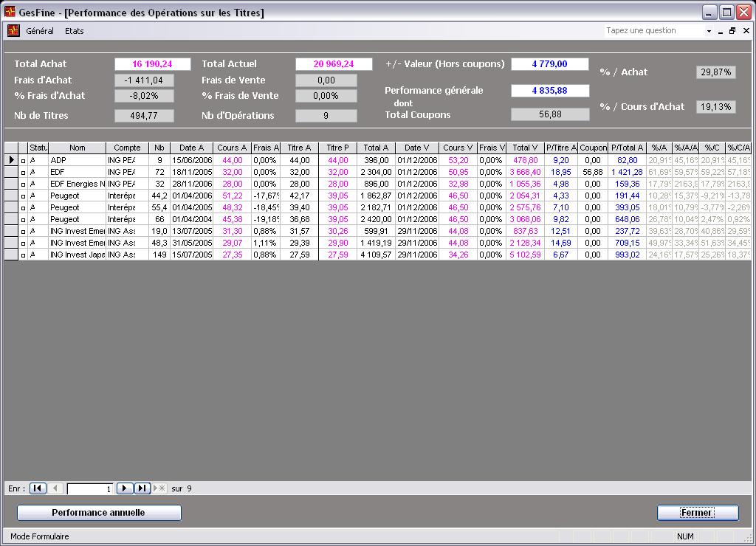Image resolution: width=756 pixels, height=546 pixels.
Task: Click the Fermer button
Action: tap(697, 513)
